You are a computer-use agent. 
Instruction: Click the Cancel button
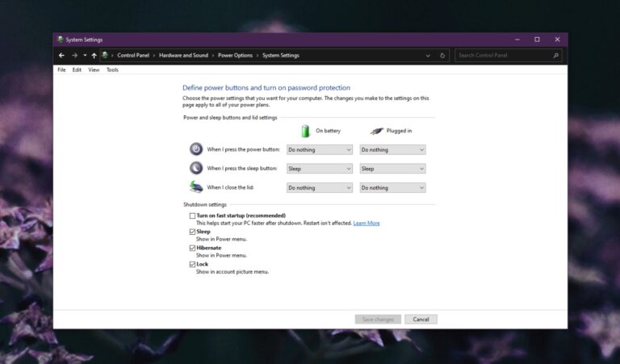pyautogui.click(x=421, y=320)
